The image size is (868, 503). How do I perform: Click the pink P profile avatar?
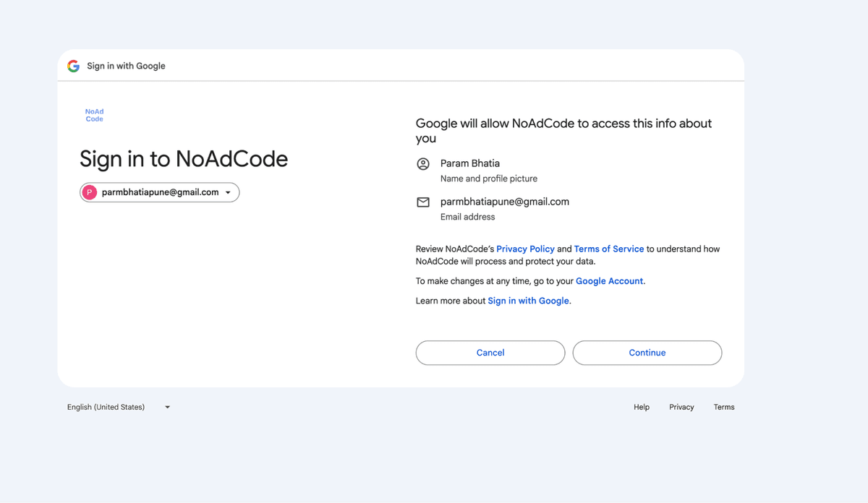point(90,192)
